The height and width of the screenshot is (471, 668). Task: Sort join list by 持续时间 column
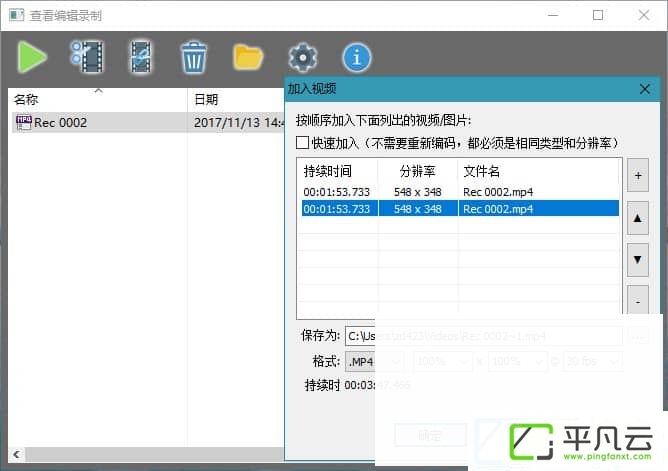point(339,171)
